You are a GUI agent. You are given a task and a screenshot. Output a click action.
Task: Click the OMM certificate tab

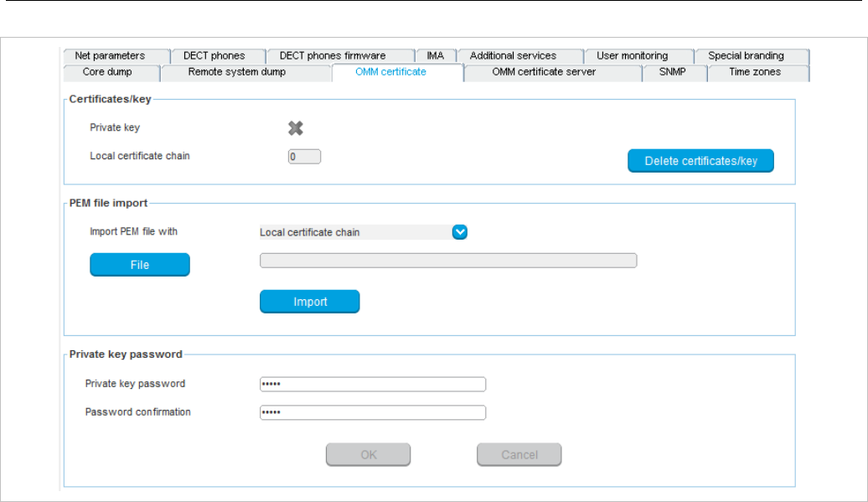click(397, 73)
